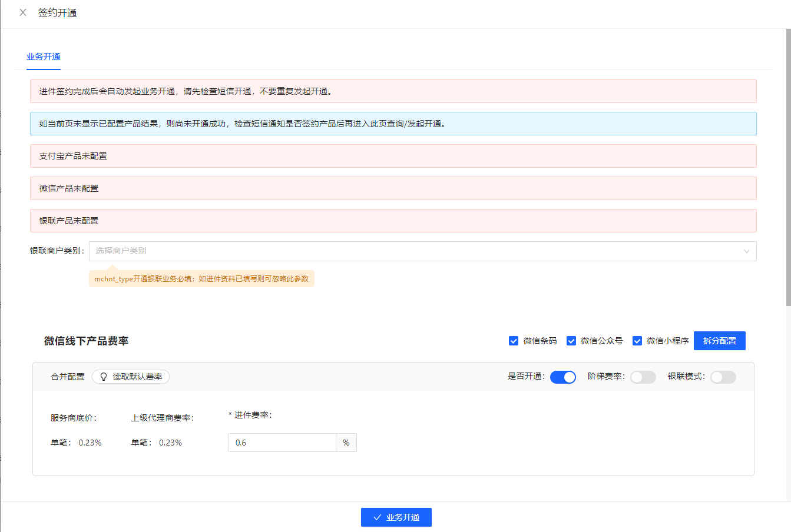Enable the 阶梯费率 switch
The image size is (791, 532).
point(643,377)
